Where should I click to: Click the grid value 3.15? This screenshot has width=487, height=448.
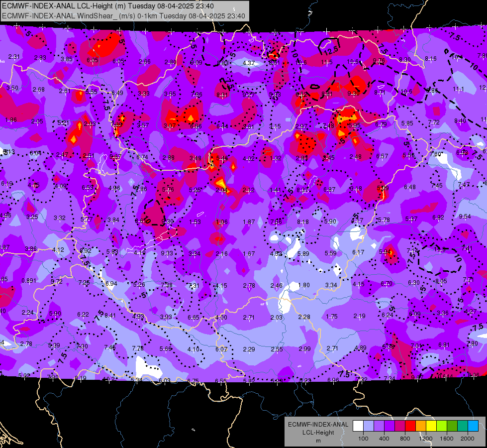(x=275, y=126)
